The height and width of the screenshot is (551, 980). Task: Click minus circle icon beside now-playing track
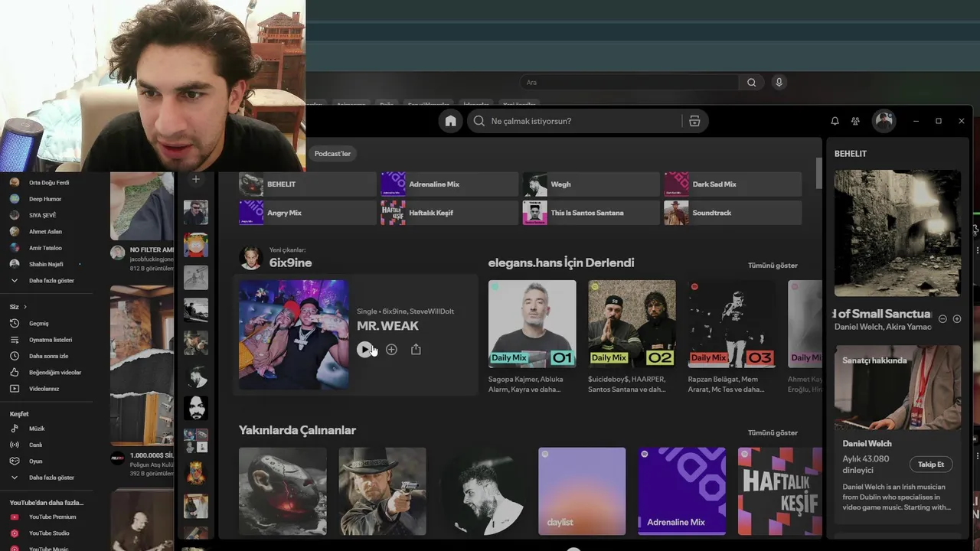point(942,318)
